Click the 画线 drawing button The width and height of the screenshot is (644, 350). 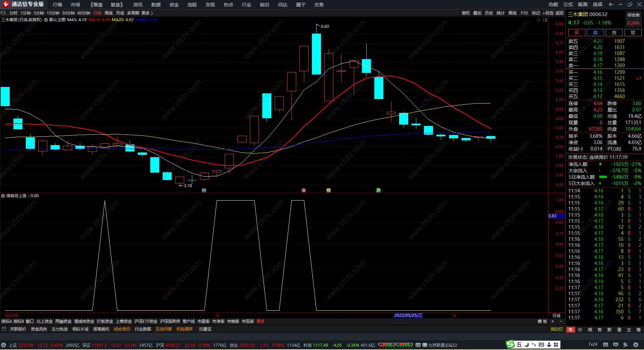click(513, 13)
